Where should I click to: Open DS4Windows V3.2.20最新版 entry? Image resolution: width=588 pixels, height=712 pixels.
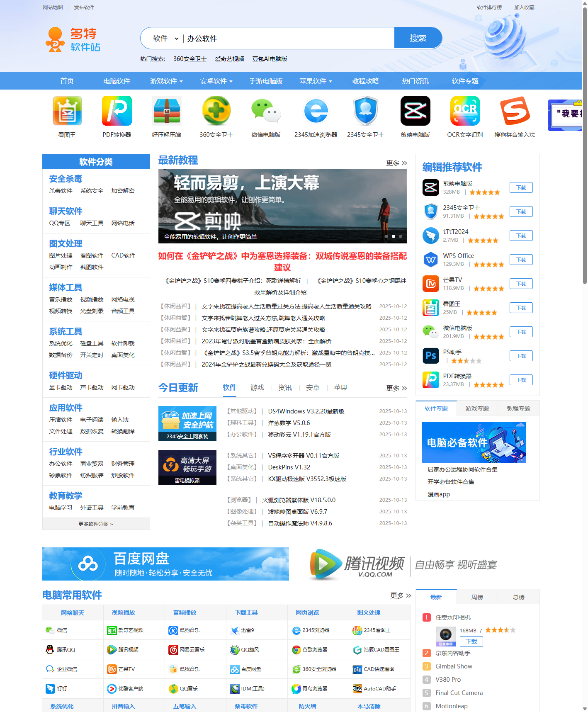(x=306, y=411)
